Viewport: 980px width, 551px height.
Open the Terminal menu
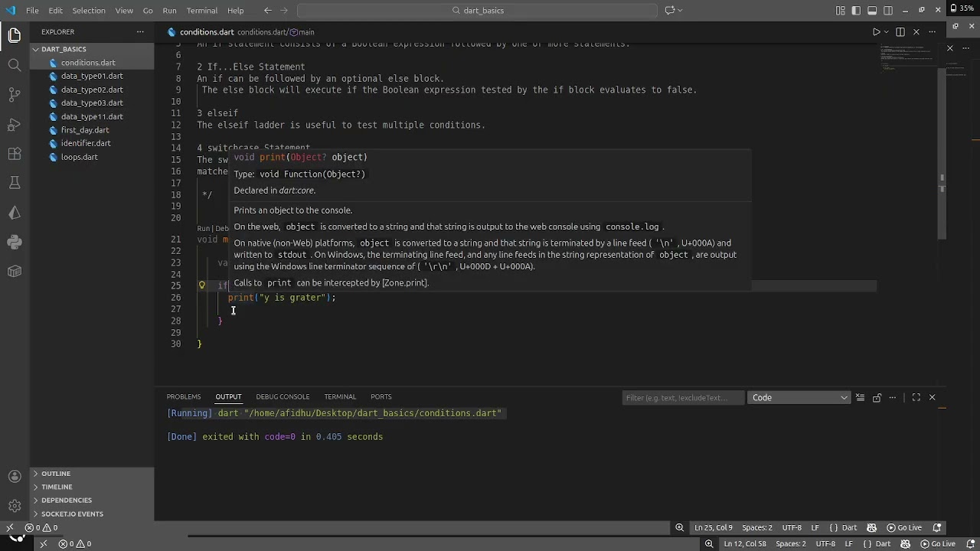tap(202, 11)
